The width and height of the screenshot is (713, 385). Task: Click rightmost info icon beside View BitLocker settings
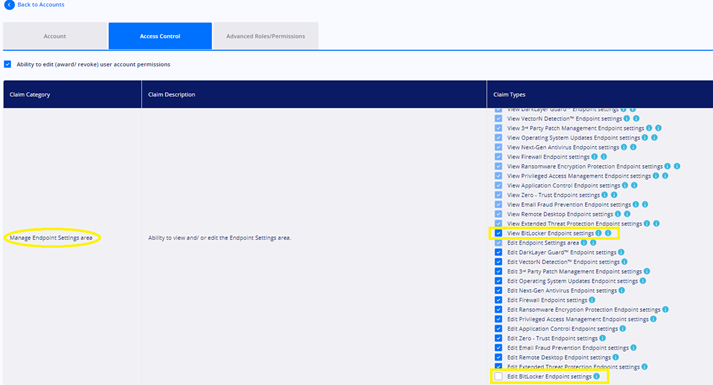point(608,233)
